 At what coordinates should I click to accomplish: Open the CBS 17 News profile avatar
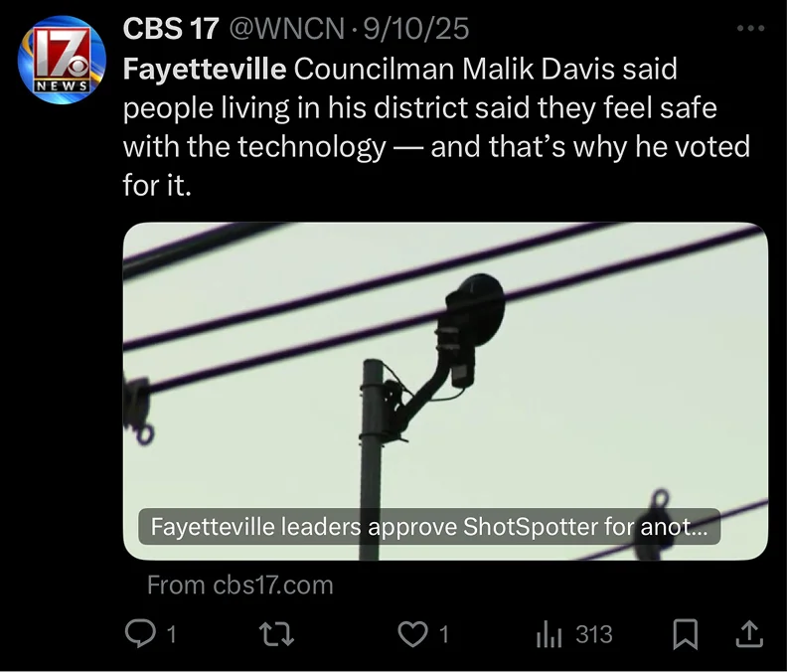click(x=62, y=60)
